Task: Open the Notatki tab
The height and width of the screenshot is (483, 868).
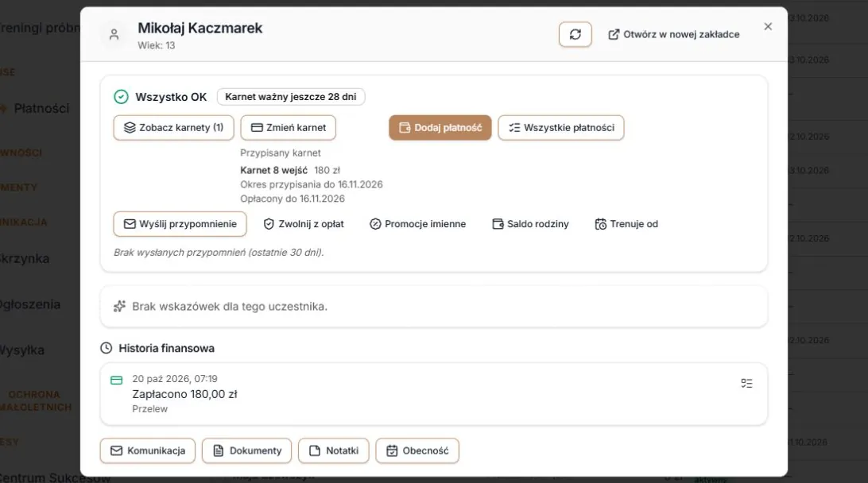Action: coord(334,451)
